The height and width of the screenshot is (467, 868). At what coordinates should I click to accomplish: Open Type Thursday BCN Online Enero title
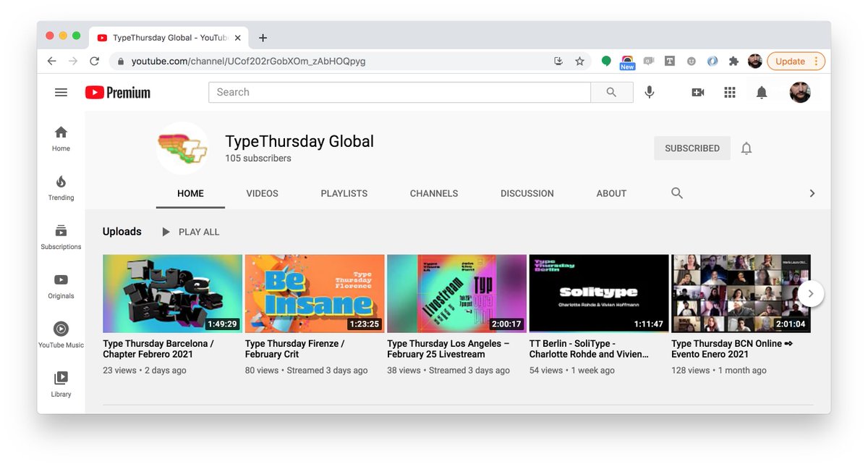tap(732, 349)
